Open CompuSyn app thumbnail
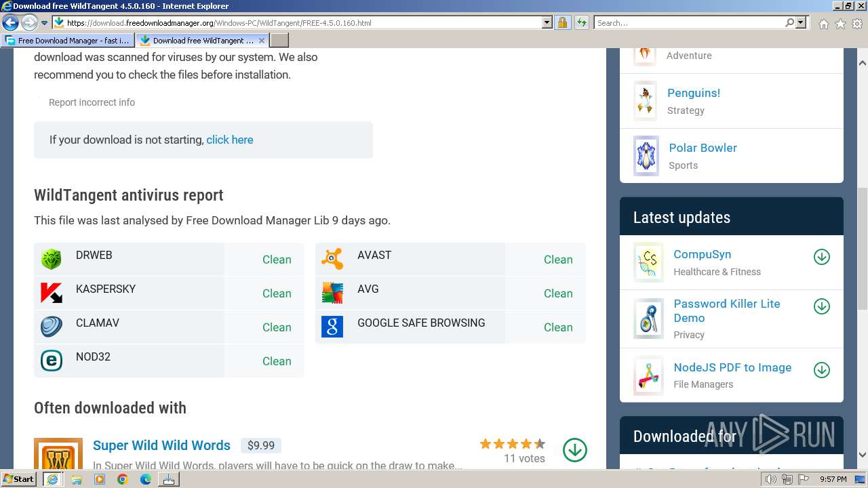The height and width of the screenshot is (488, 868). 648,262
